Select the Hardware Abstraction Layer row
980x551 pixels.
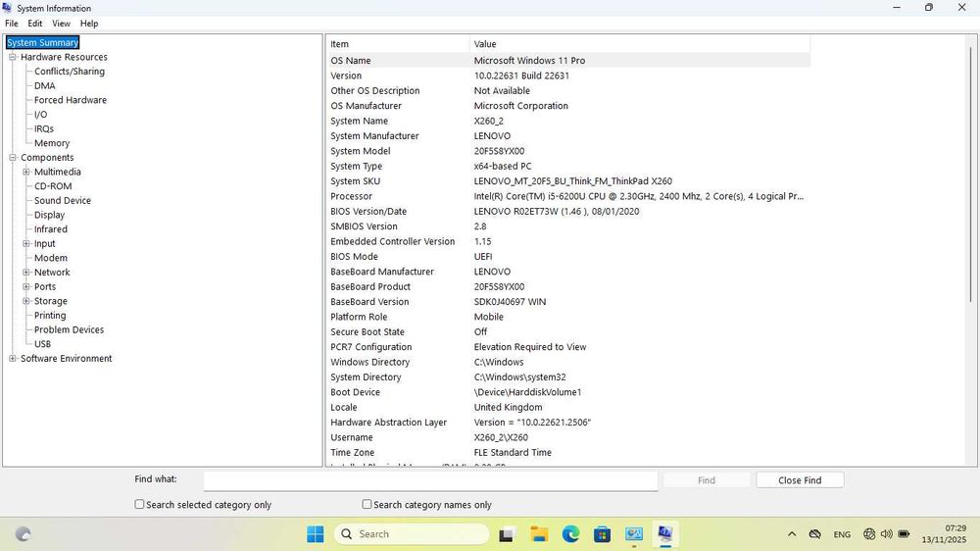pos(568,423)
